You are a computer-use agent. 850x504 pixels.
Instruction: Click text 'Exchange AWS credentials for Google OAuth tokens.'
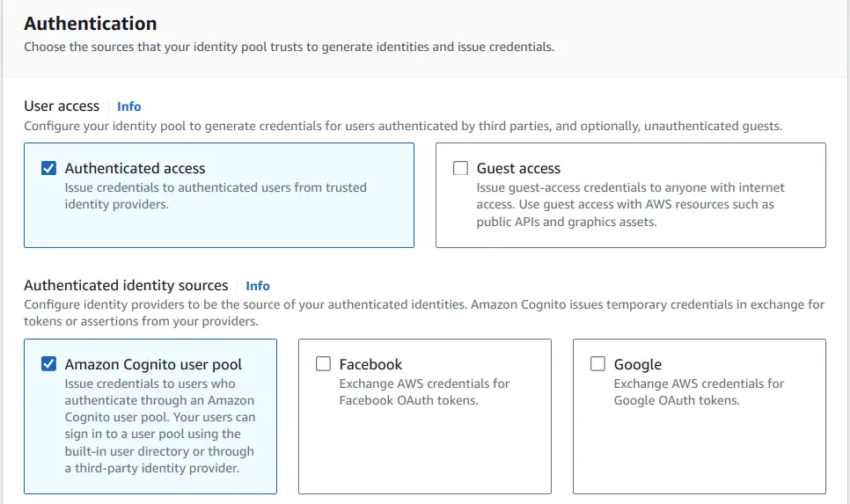(699, 391)
